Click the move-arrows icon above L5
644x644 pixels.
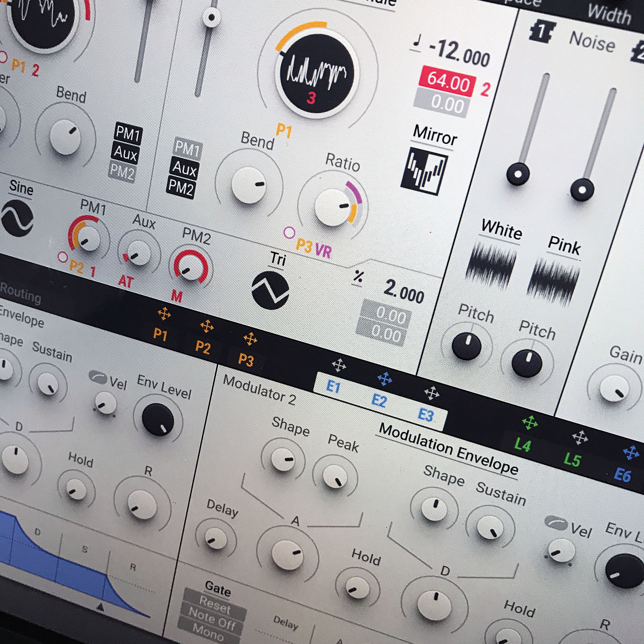coord(580,438)
